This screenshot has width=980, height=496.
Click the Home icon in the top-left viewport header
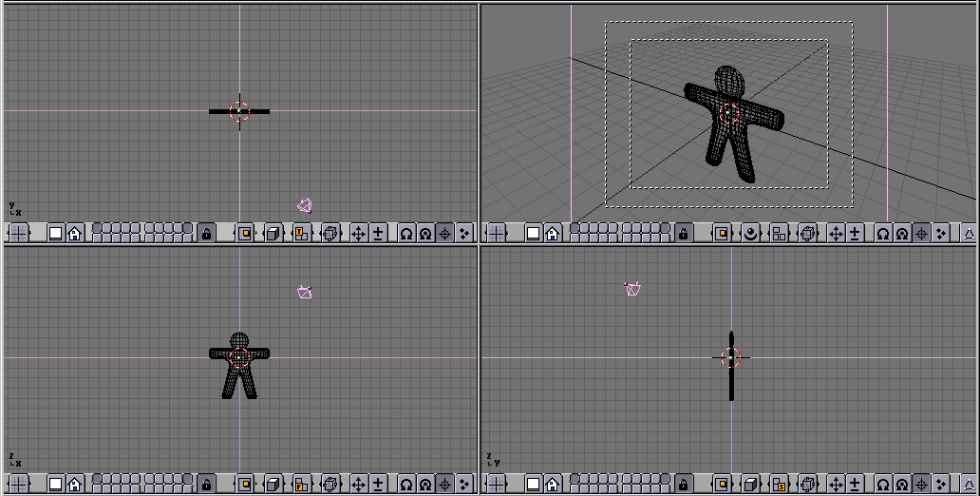click(74, 233)
